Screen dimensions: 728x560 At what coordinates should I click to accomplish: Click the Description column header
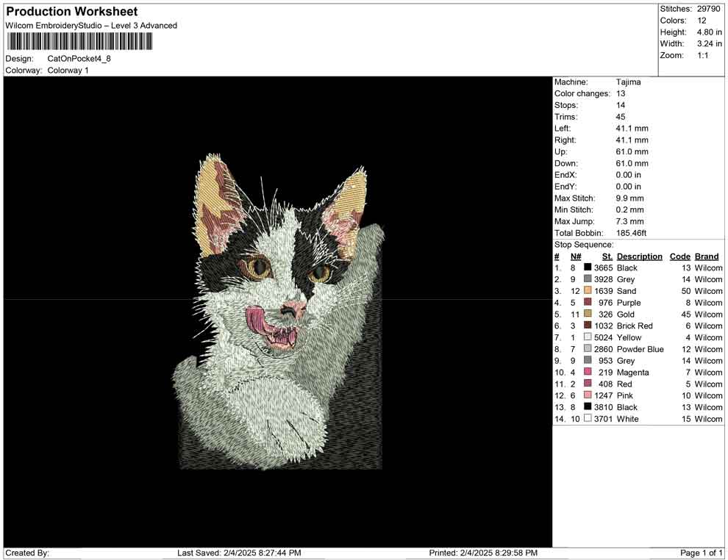pos(639,256)
